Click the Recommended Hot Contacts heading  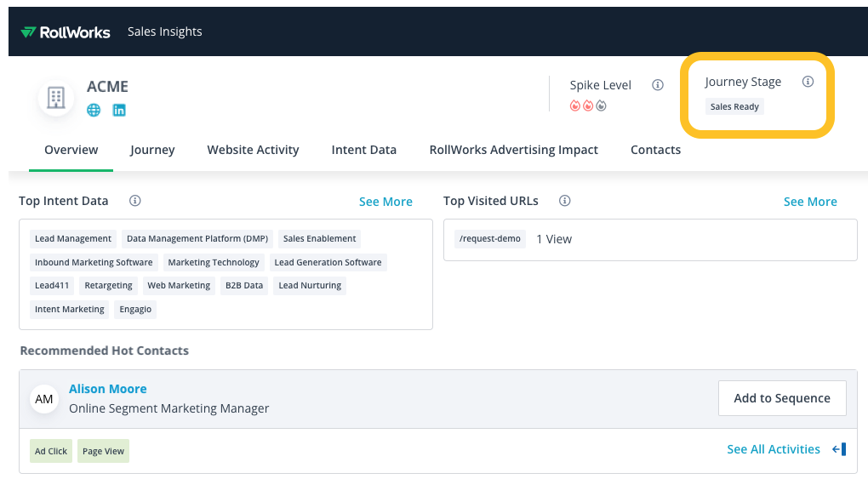104,351
